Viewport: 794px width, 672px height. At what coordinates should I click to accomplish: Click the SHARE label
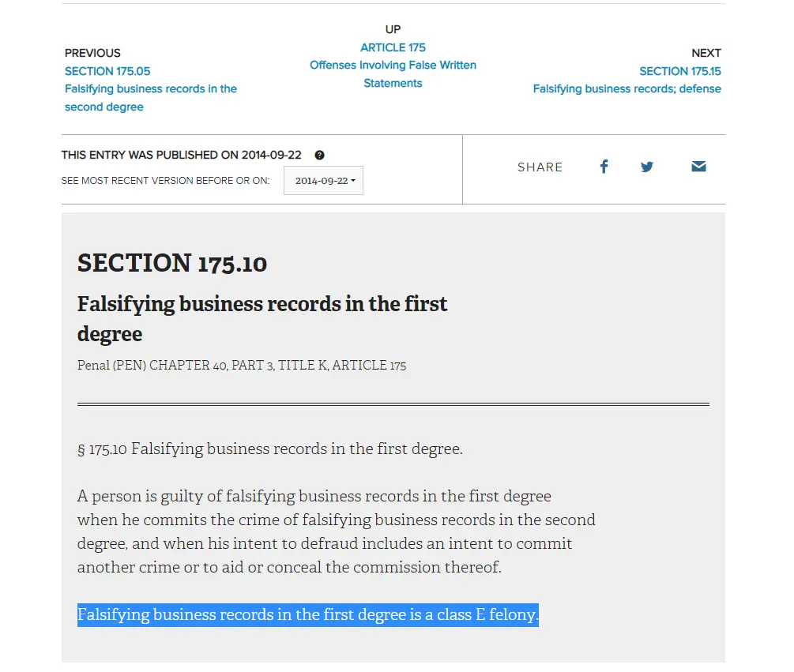(540, 167)
